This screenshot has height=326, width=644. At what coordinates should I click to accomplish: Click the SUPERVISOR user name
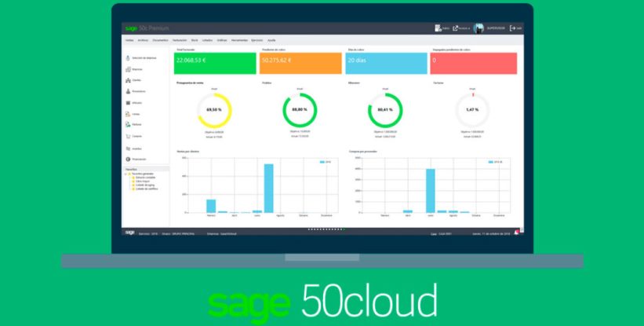point(496,28)
